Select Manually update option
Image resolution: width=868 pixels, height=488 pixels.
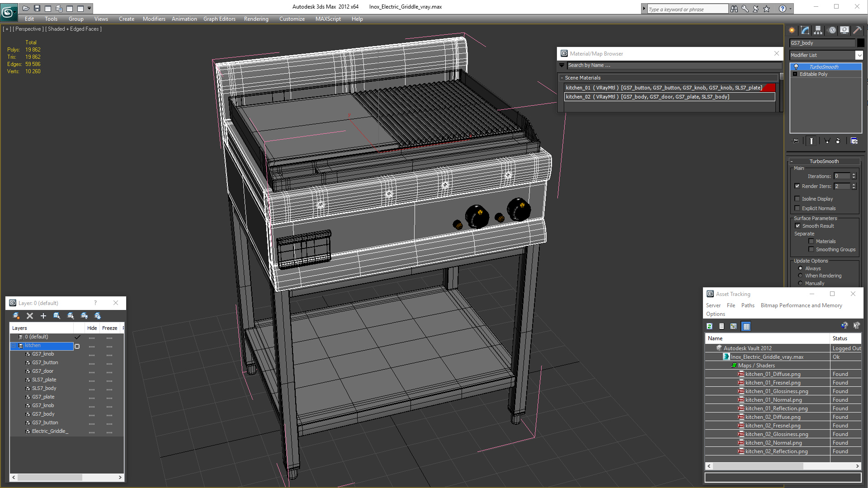coord(800,283)
